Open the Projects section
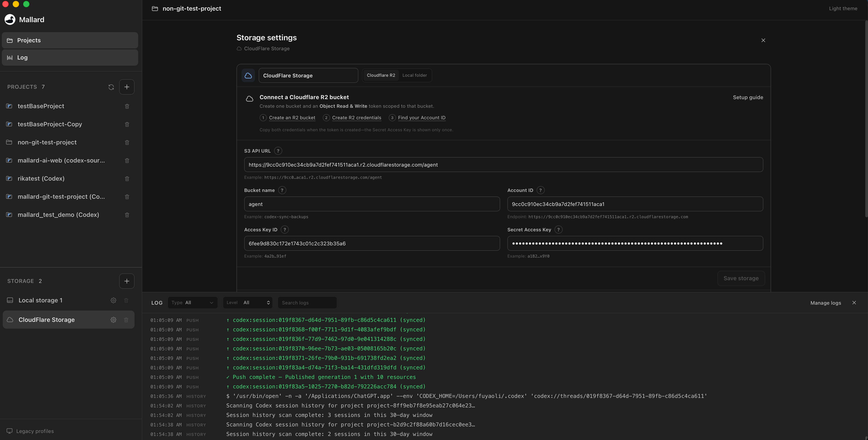The width and height of the screenshot is (868, 440). point(70,40)
